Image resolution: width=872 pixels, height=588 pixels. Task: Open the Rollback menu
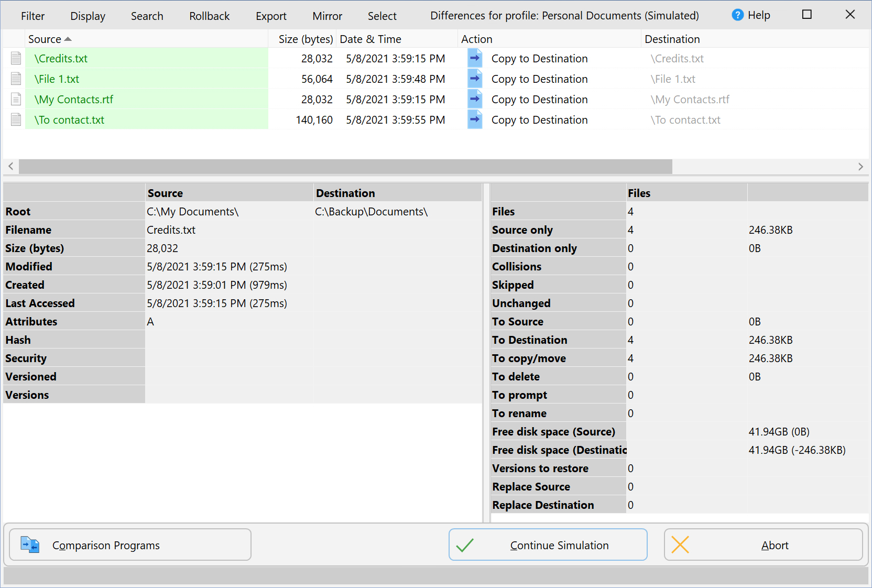tap(210, 16)
